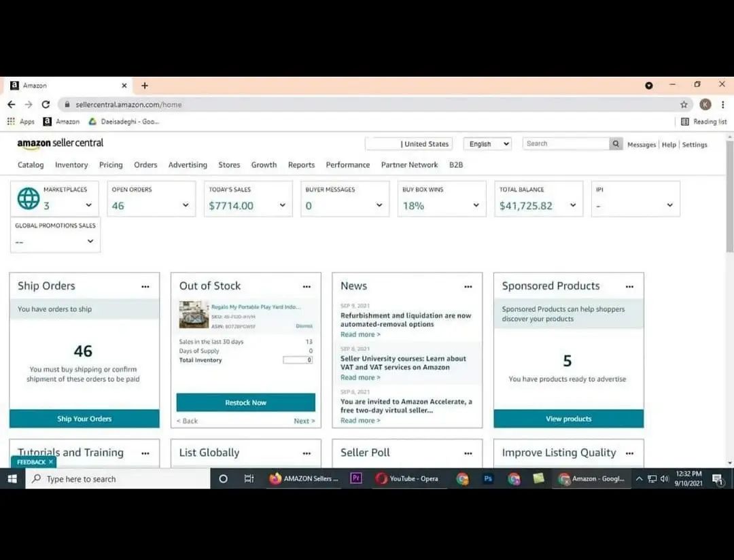Open Out of Stock card options menu

tap(307, 287)
